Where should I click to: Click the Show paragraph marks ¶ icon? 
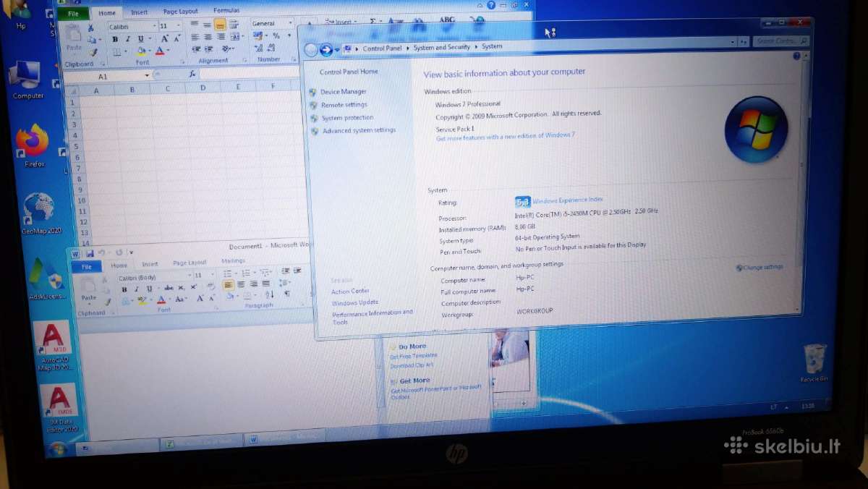(x=287, y=294)
